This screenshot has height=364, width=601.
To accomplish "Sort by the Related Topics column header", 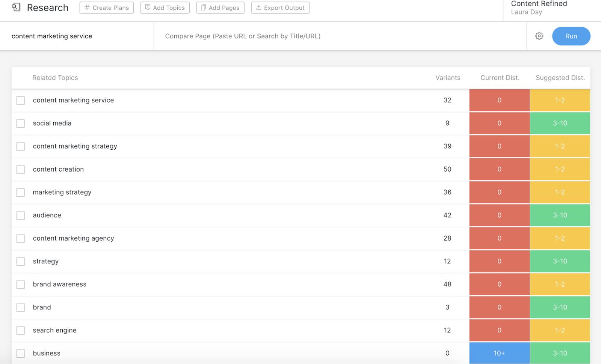I will (x=55, y=78).
